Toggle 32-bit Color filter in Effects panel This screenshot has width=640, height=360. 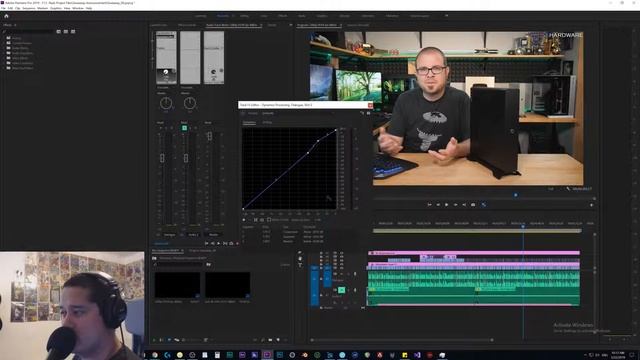tap(66, 31)
